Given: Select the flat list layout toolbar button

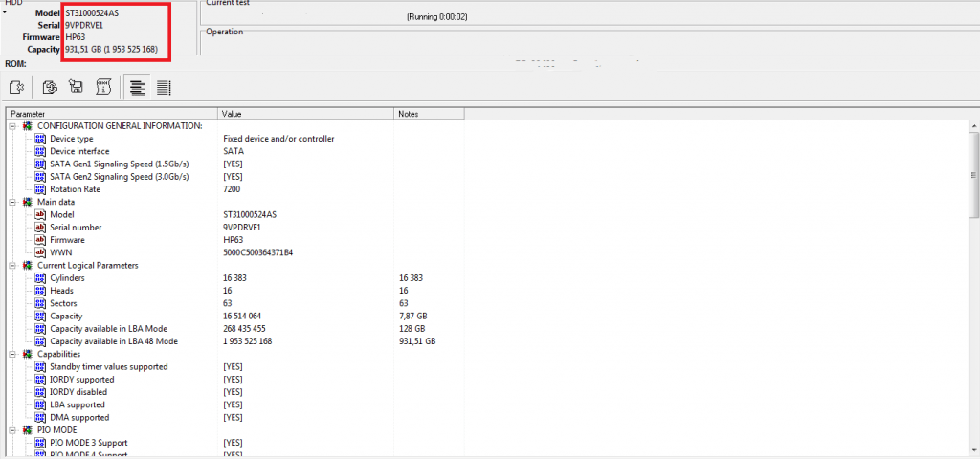Looking at the screenshot, I should 164,88.
